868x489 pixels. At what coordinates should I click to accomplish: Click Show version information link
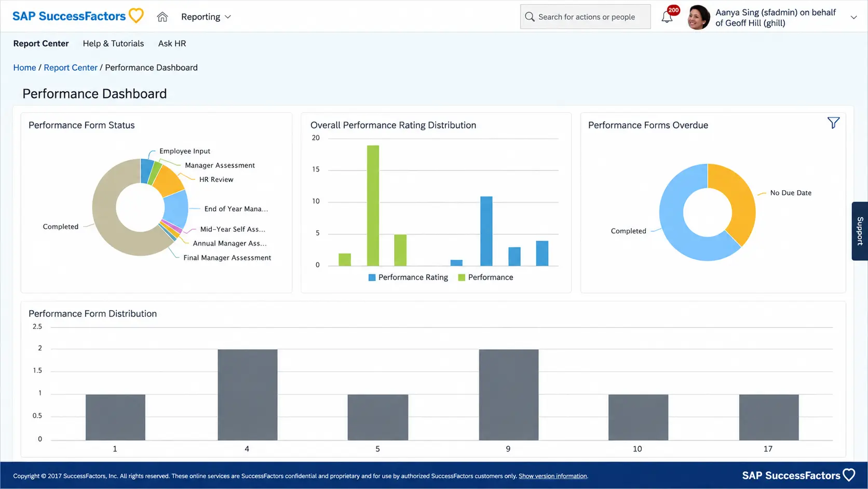553,476
